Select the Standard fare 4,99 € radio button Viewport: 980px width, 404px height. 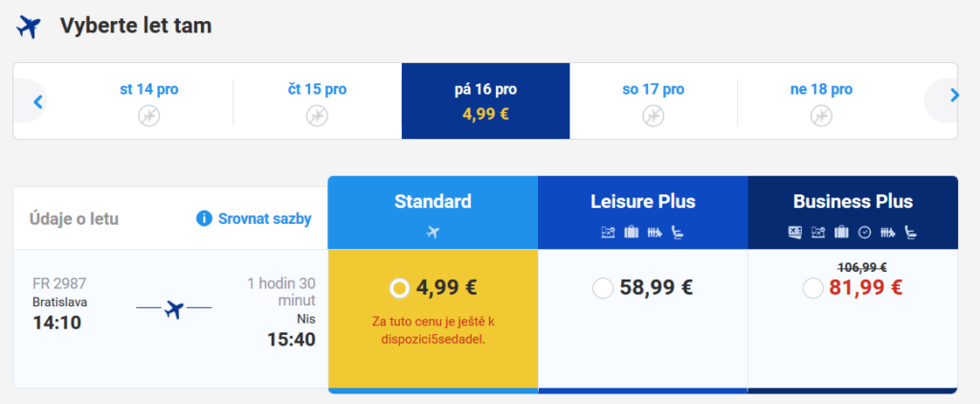(399, 288)
